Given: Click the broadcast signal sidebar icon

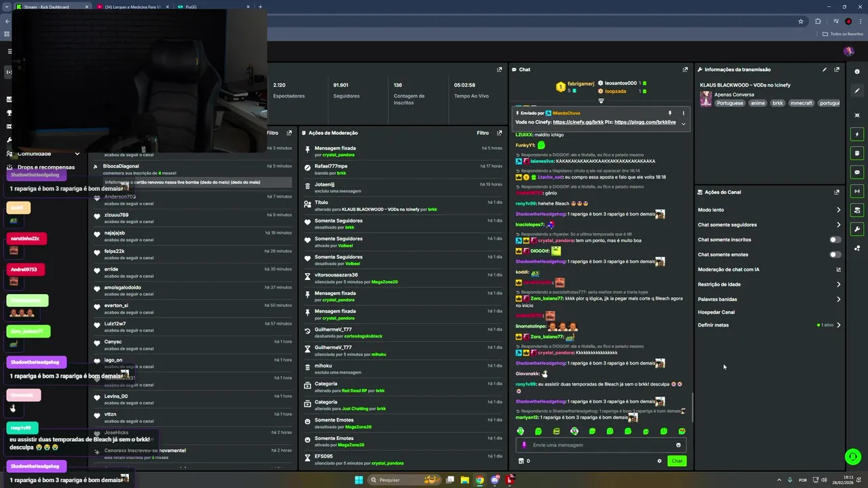Looking at the screenshot, I should (857, 191).
